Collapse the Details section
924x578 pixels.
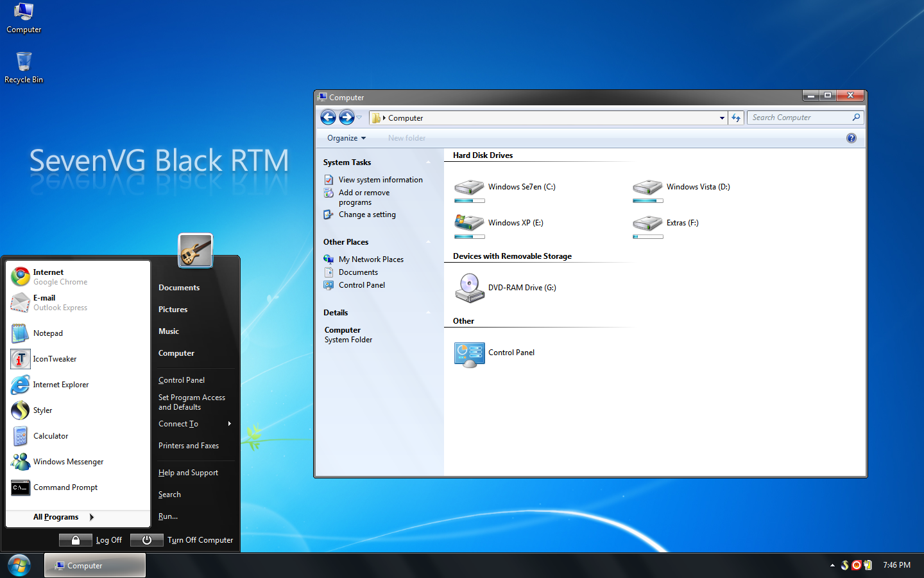click(429, 313)
